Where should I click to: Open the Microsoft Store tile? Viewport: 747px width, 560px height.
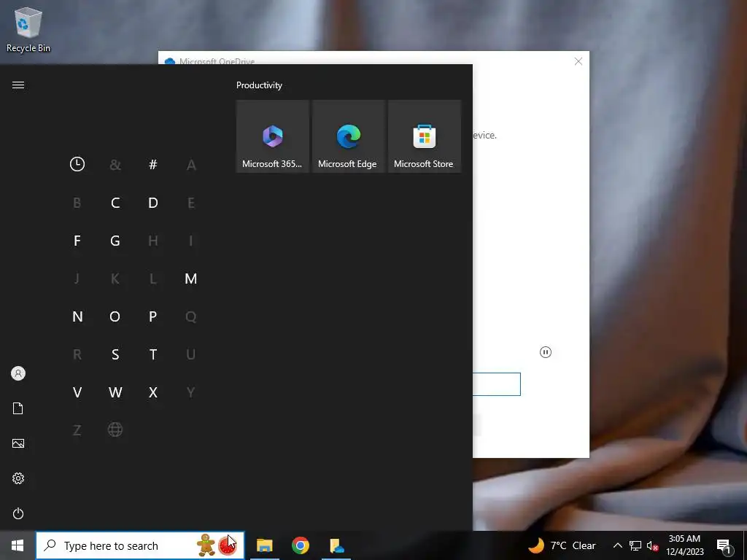[425, 136]
